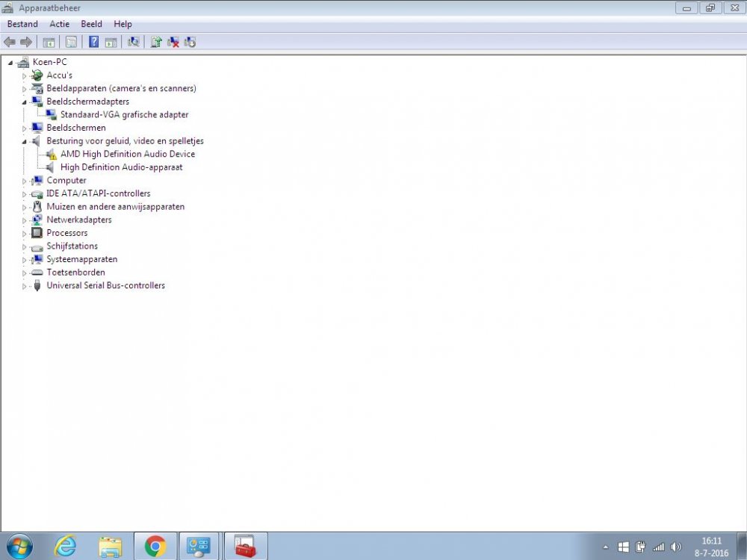747x560 pixels.
Task: Open Internet Explorer from taskbar
Action: point(65,547)
